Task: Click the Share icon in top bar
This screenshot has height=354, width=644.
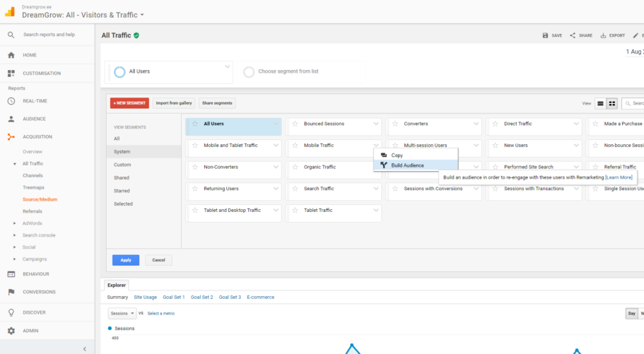Action: tap(573, 35)
